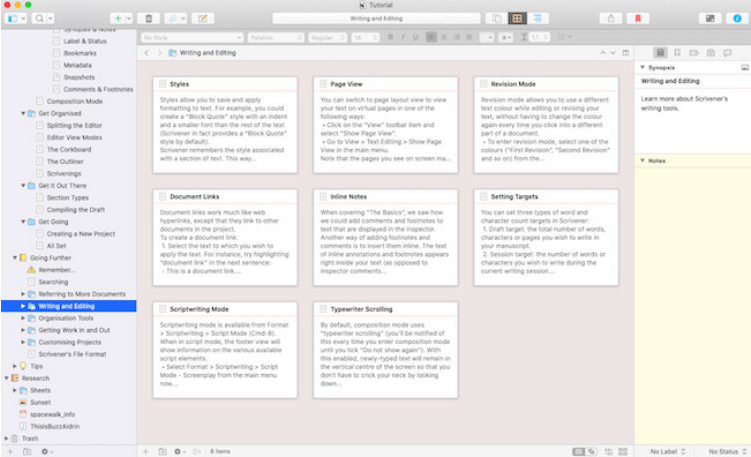
Task: Switch to corkboard view mode
Action: coord(517,18)
